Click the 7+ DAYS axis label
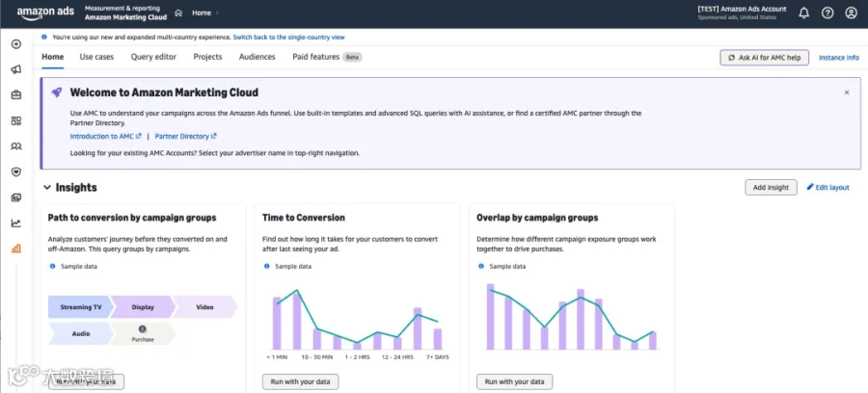 [437, 357]
